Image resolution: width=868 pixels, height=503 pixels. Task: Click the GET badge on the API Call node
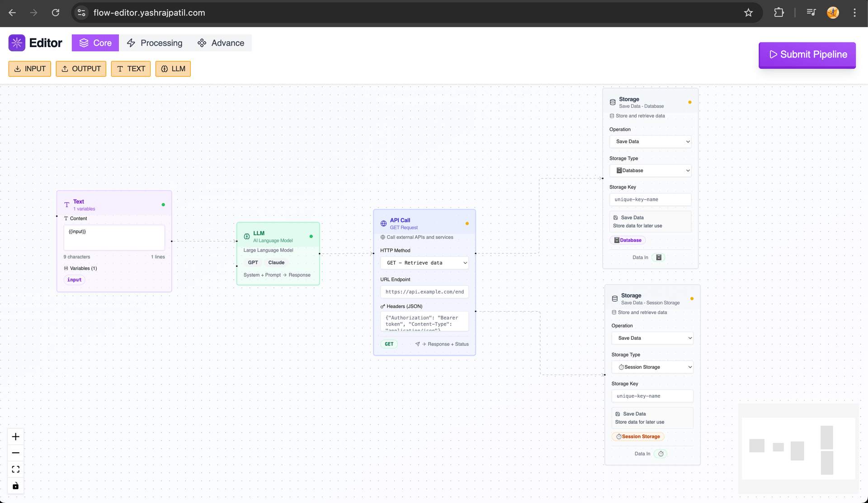pos(389,344)
